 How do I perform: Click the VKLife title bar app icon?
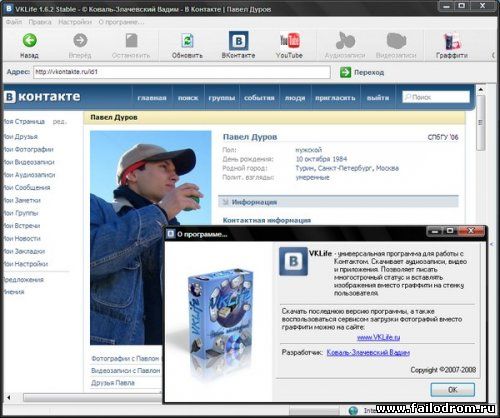pyautogui.click(x=9, y=8)
